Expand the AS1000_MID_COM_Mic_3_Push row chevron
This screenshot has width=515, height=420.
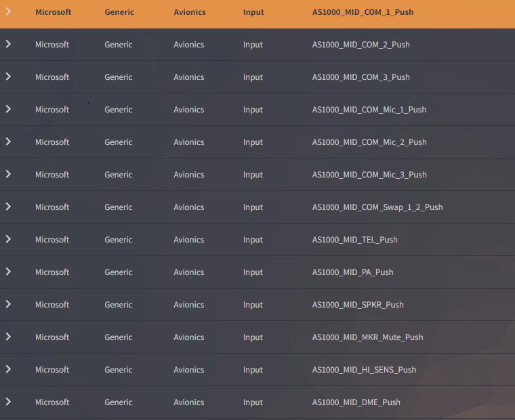8,174
